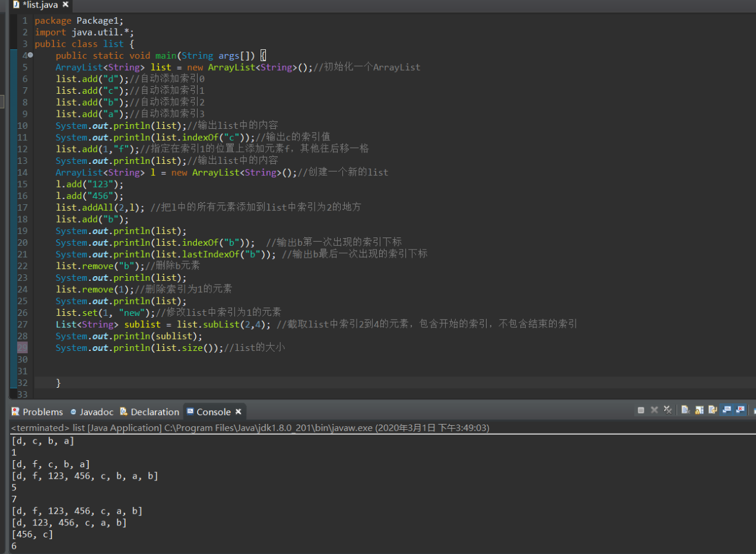Collapse the main method fold at line 4

pyautogui.click(x=30, y=55)
